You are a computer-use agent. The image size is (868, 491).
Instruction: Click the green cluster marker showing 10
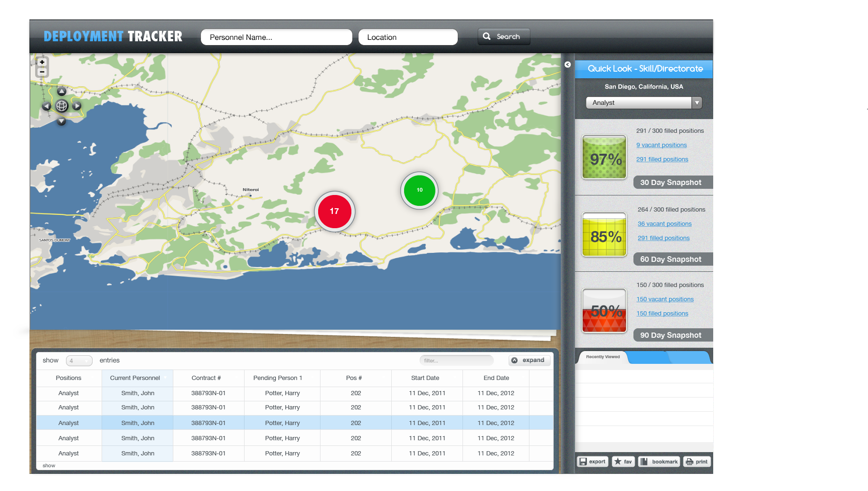pos(419,190)
